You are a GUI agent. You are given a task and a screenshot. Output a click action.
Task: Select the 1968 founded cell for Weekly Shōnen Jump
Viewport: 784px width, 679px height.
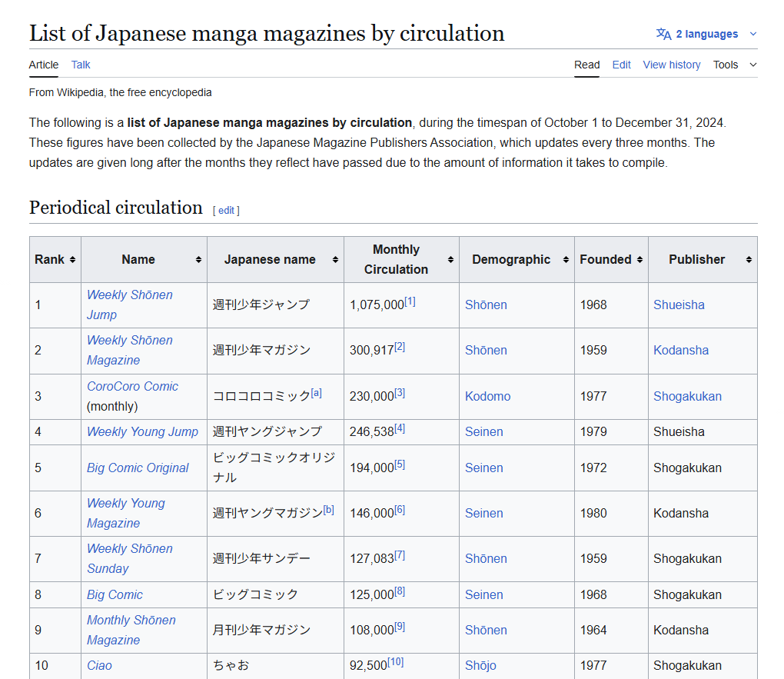point(611,305)
